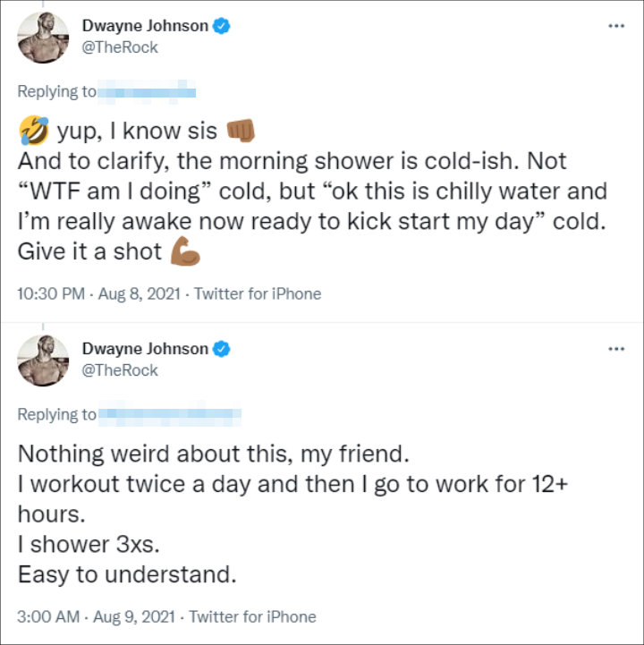Open the profile avatar on the Aug 8 tweet

point(45,37)
